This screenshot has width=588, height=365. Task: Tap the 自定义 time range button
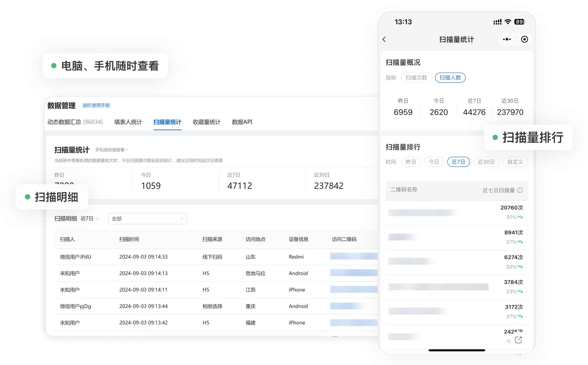[515, 162]
